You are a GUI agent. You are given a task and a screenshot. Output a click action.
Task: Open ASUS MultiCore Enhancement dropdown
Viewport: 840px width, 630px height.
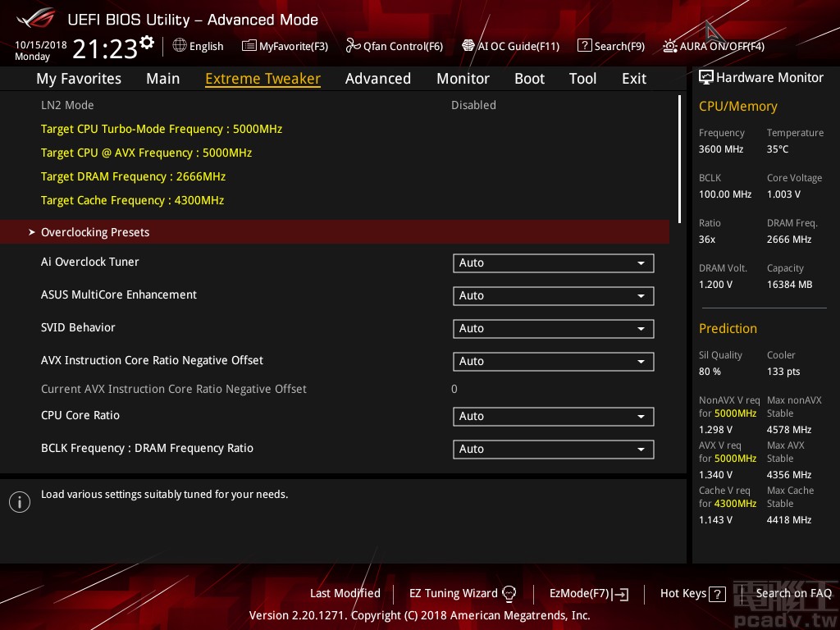tap(553, 296)
